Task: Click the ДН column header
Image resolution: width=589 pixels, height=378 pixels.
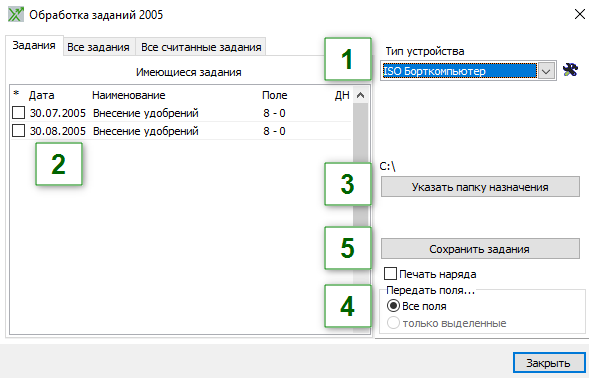Action: pyautogui.click(x=342, y=95)
